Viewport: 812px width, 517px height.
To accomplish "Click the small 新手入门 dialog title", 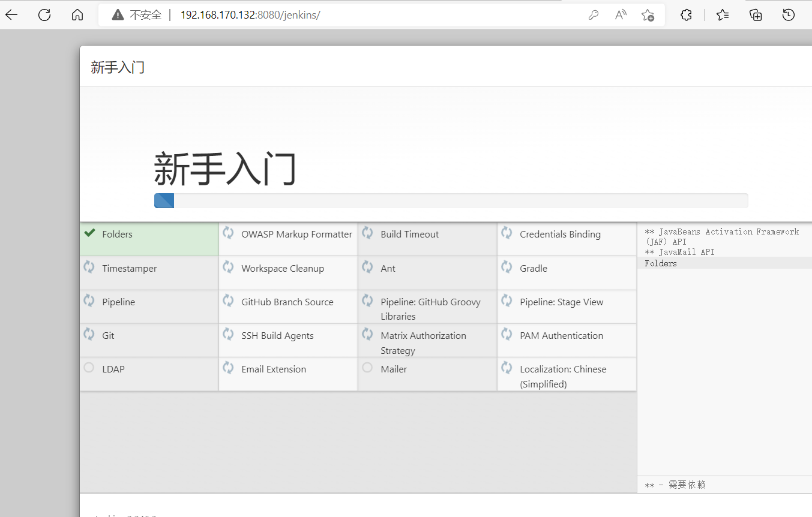I will [x=118, y=67].
